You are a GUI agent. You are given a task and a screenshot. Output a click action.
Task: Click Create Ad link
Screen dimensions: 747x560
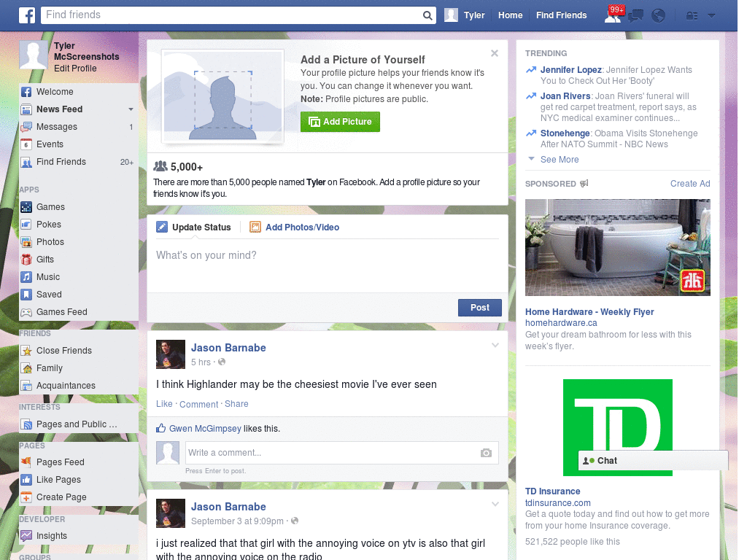point(690,184)
